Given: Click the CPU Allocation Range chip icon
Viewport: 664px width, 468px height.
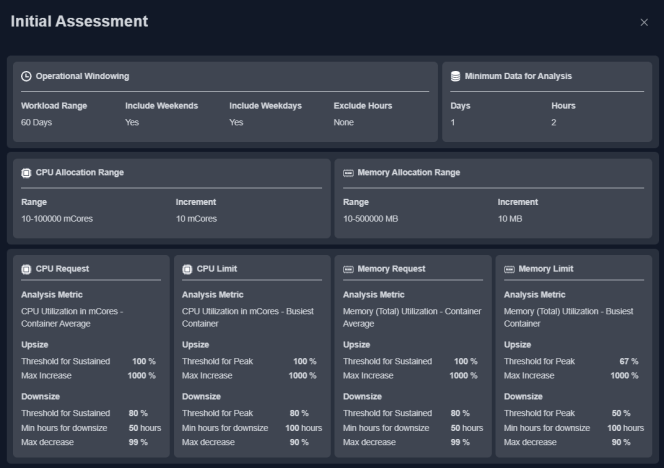Looking at the screenshot, I should pyautogui.click(x=26, y=173).
